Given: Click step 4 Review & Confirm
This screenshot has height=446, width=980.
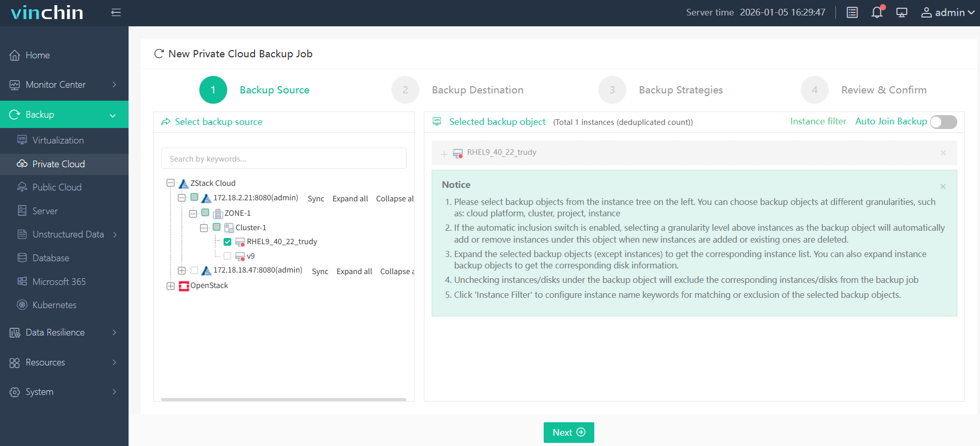Looking at the screenshot, I should (x=864, y=90).
